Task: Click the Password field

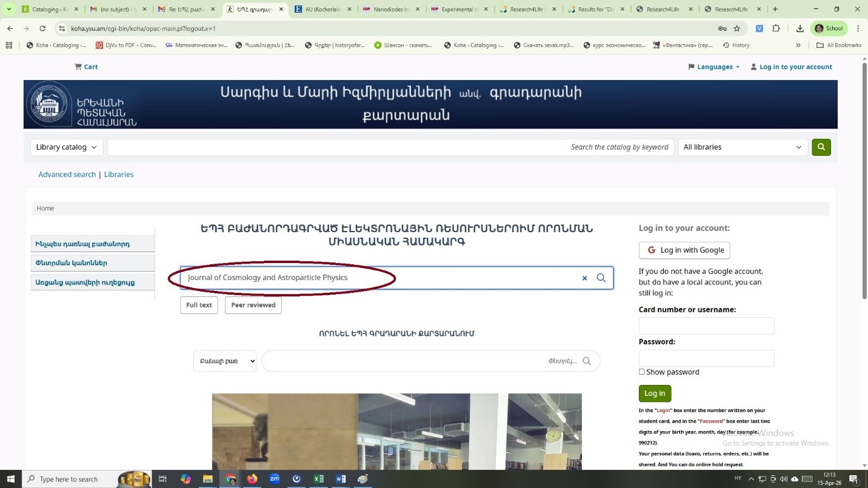Action: tap(706, 358)
